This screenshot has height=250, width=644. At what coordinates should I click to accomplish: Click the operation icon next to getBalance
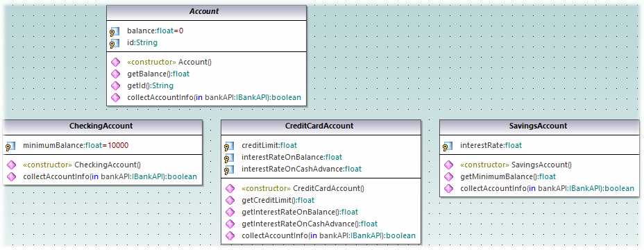[x=116, y=74]
